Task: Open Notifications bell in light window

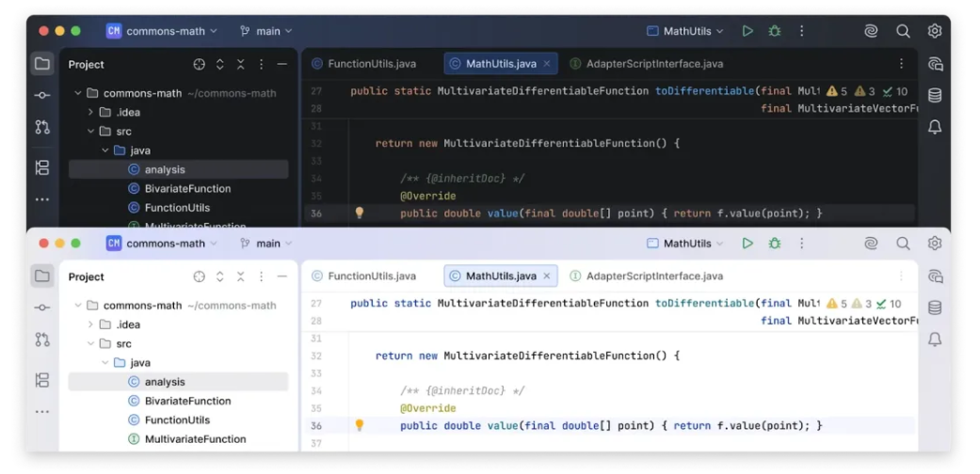Action: 935,340
